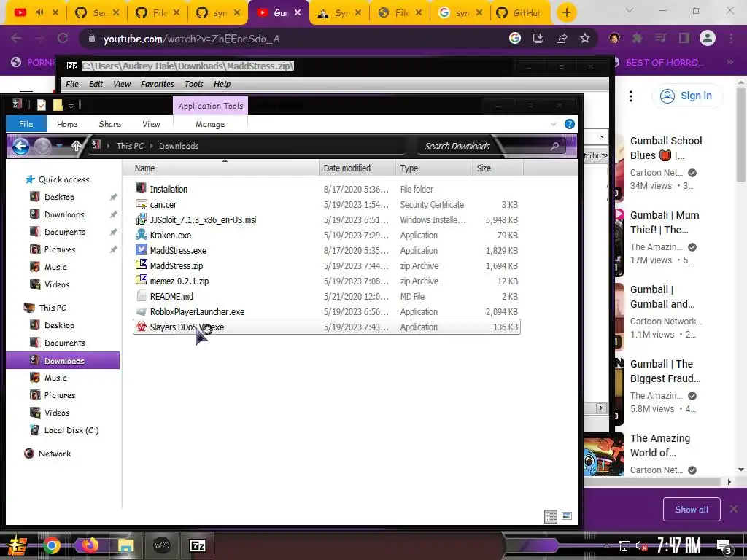Expand the Explorer ribbon chevron
The height and width of the screenshot is (560, 747).
(554, 124)
